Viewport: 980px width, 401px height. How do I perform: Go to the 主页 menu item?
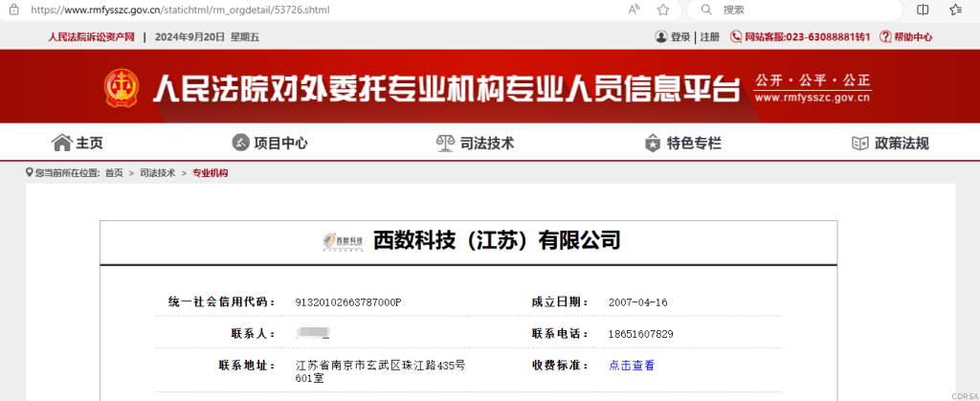tap(89, 143)
